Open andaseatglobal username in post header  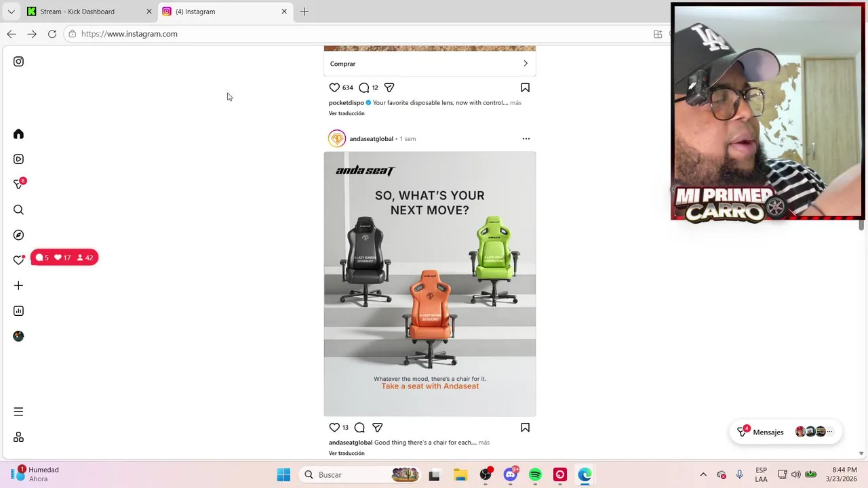point(371,139)
